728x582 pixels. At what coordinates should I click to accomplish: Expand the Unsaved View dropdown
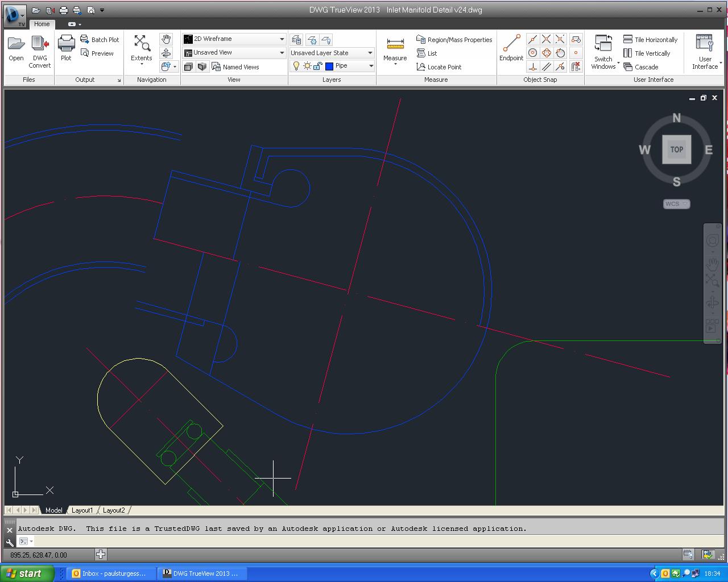click(x=282, y=53)
